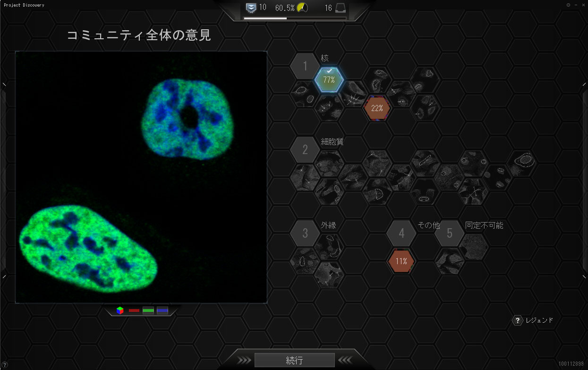Click the 続行 continue button

(x=294, y=360)
